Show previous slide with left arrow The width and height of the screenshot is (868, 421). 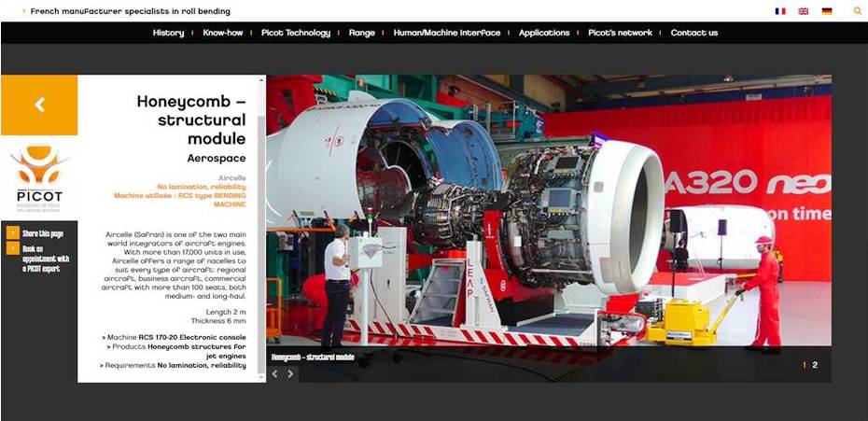274,373
